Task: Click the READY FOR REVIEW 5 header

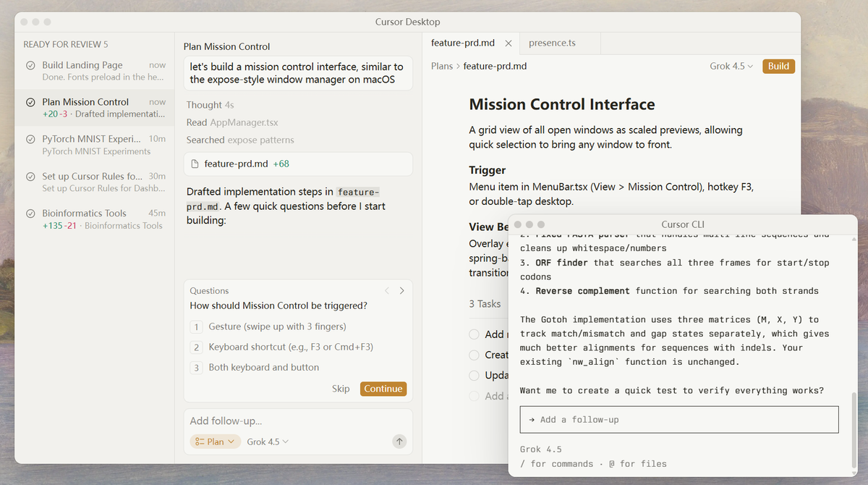Action: (x=66, y=44)
